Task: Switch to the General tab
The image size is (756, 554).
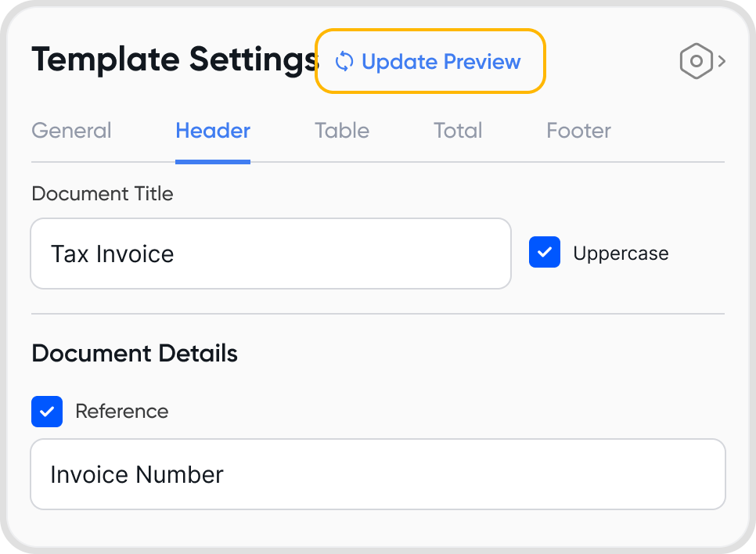Action: tap(71, 131)
